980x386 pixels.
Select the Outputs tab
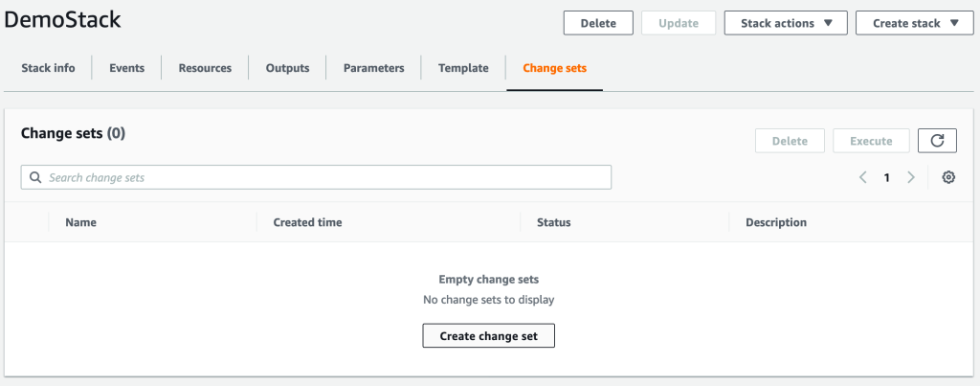287,68
